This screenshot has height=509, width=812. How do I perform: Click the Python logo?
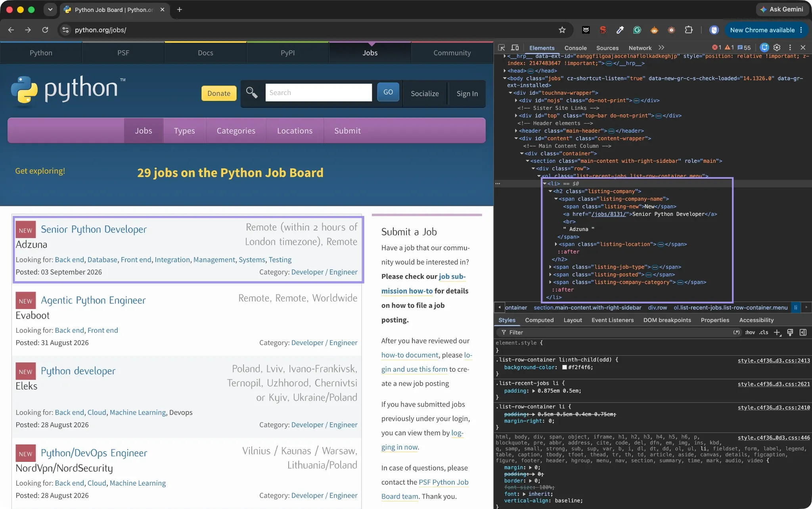[67, 91]
